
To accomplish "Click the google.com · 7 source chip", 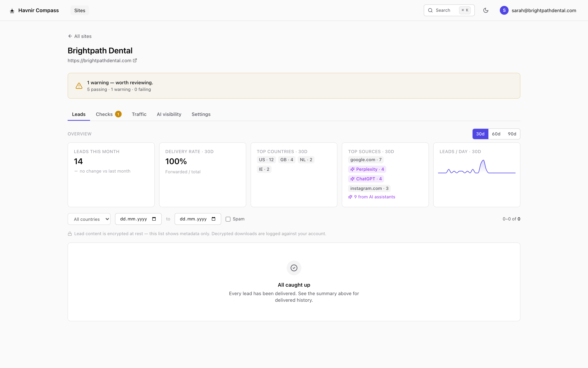I will pyautogui.click(x=366, y=160).
